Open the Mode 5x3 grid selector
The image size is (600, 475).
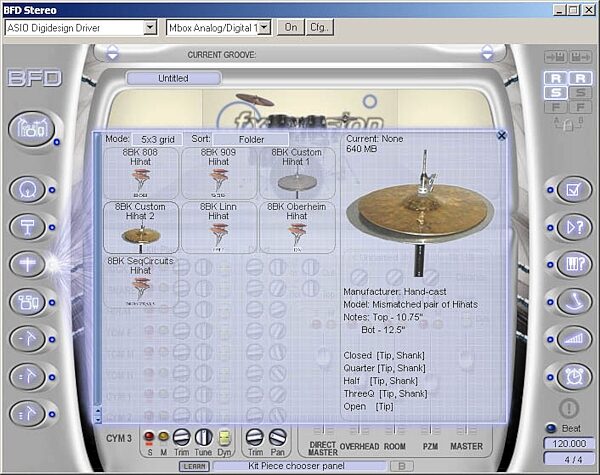[x=158, y=139]
